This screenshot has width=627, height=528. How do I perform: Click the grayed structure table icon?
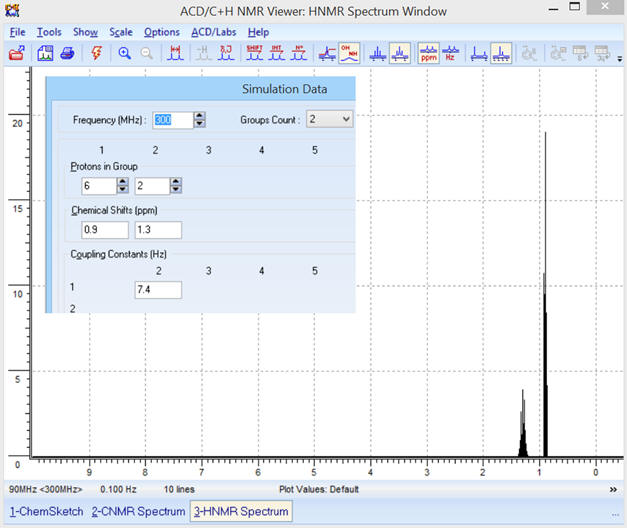click(558, 53)
